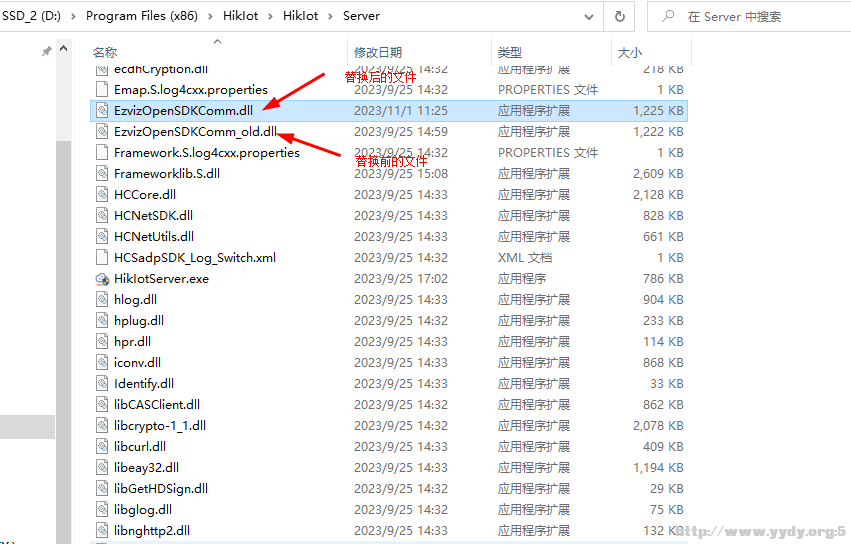This screenshot has width=851, height=544.
Task: Click the hplug.dll file icon
Action: 101,320
